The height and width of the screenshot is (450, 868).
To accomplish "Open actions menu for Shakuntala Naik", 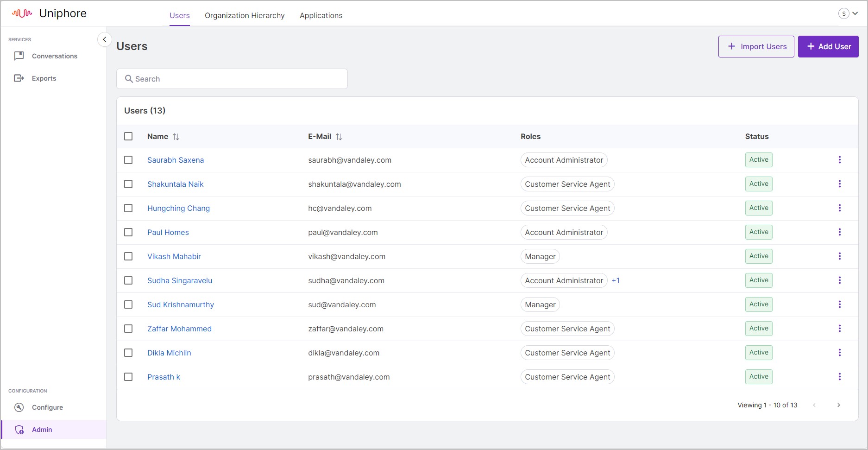I will [839, 184].
